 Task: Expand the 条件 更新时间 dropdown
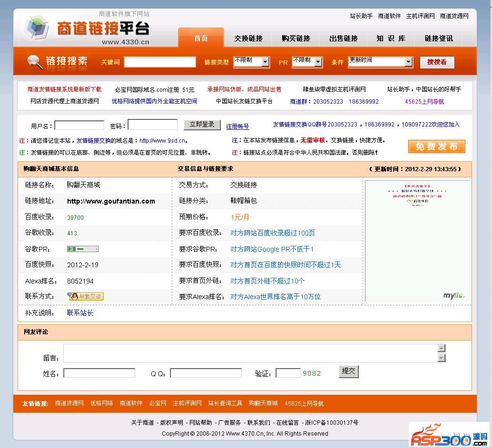coord(380,62)
